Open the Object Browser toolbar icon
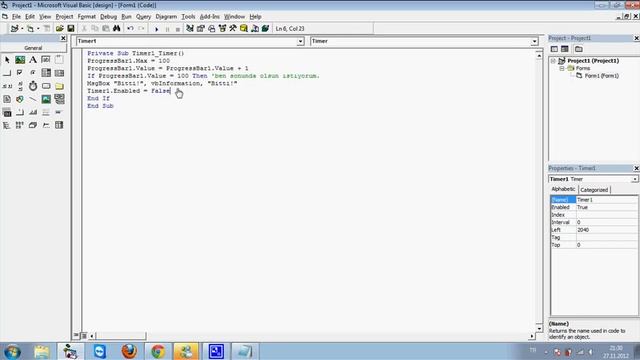The width and height of the screenshot is (640, 360). (x=222, y=29)
